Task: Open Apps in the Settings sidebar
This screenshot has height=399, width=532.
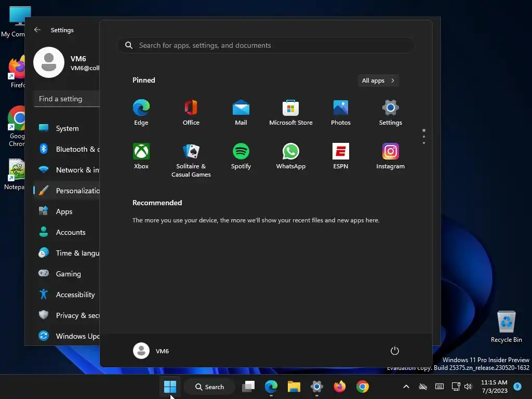Action: pos(67,211)
